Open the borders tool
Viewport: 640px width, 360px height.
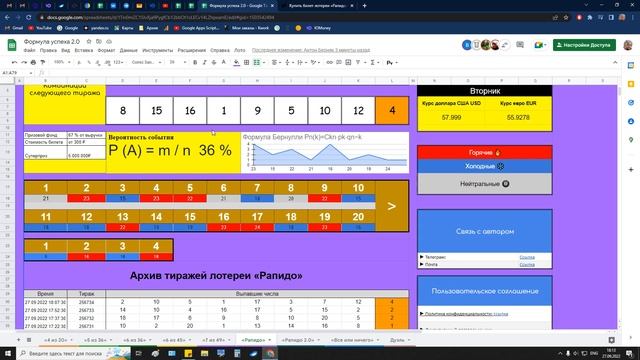pyautogui.click(x=247, y=62)
